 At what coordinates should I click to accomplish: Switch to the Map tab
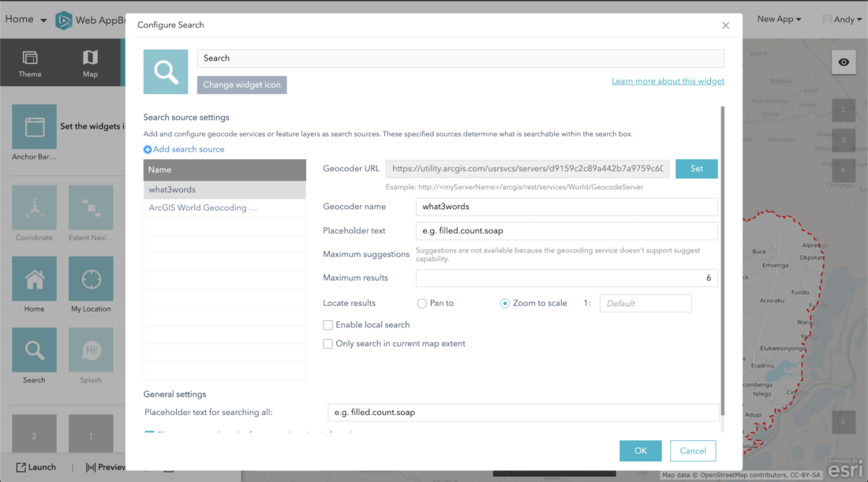[90, 62]
